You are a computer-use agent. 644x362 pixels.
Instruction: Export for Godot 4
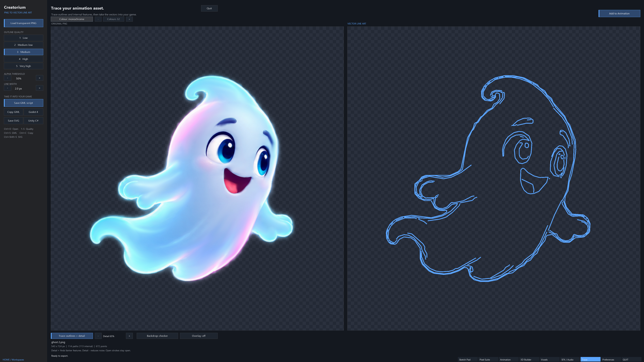click(33, 112)
